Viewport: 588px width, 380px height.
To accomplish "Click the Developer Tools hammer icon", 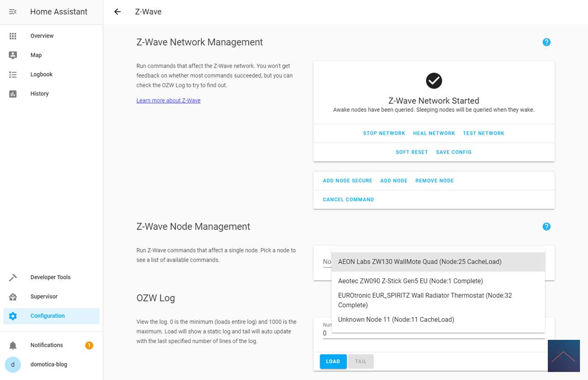I will (13, 277).
